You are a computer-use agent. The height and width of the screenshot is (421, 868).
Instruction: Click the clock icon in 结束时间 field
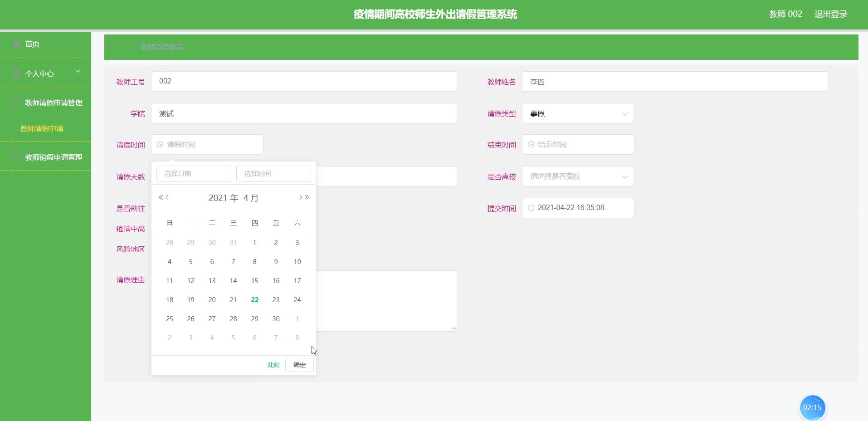pos(531,144)
